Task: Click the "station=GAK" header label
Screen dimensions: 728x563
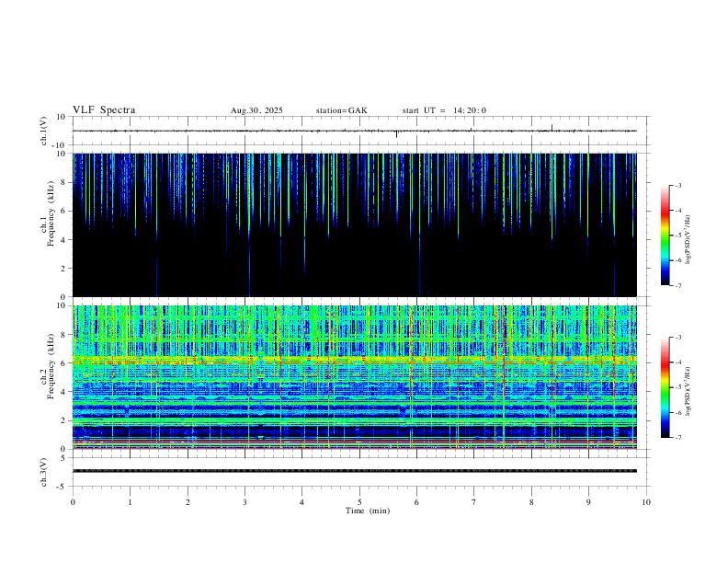Action: [341, 110]
